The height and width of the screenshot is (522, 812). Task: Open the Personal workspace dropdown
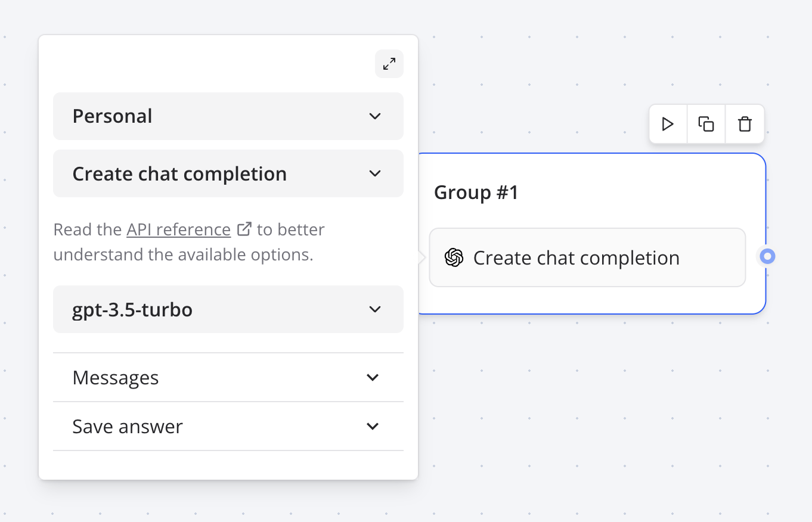(x=228, y=116)
